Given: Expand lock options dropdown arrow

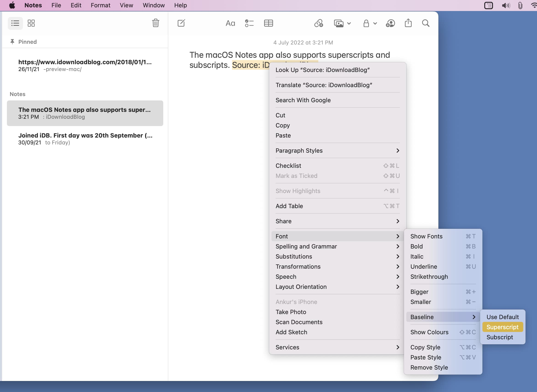Looking at the screenshot, I should pyautogui.click(x=375, y=23).
